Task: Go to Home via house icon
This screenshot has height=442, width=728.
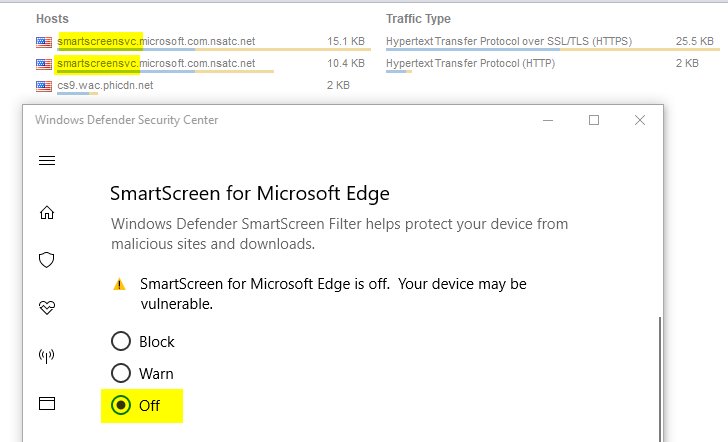Action: 46,212
